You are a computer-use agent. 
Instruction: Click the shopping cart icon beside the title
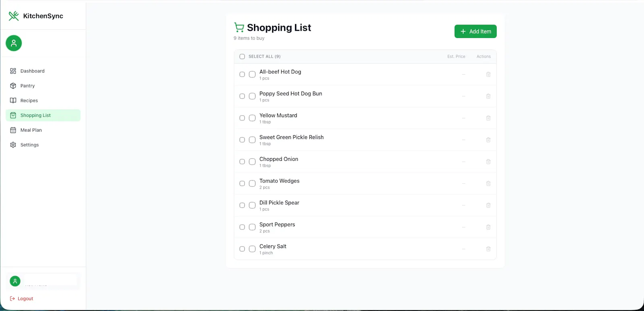[239, 27]
